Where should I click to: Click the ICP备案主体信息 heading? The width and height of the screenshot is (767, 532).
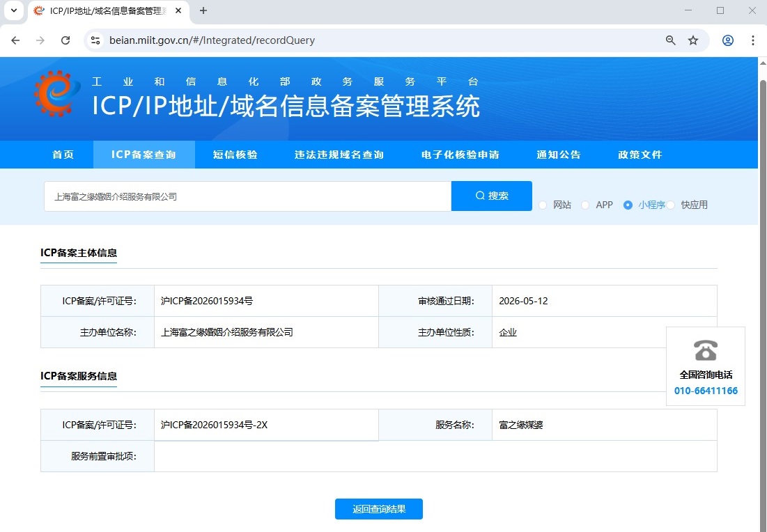click(x=79, y=253)
